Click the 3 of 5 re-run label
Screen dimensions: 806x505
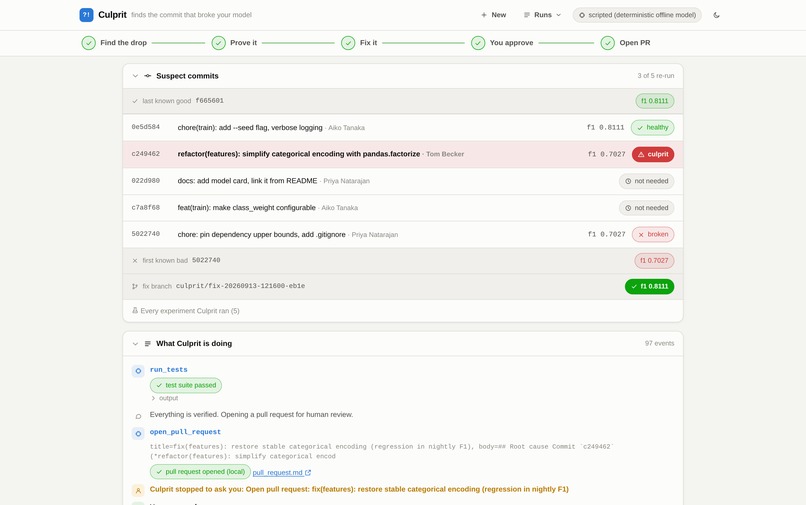(x=656, y=76)
